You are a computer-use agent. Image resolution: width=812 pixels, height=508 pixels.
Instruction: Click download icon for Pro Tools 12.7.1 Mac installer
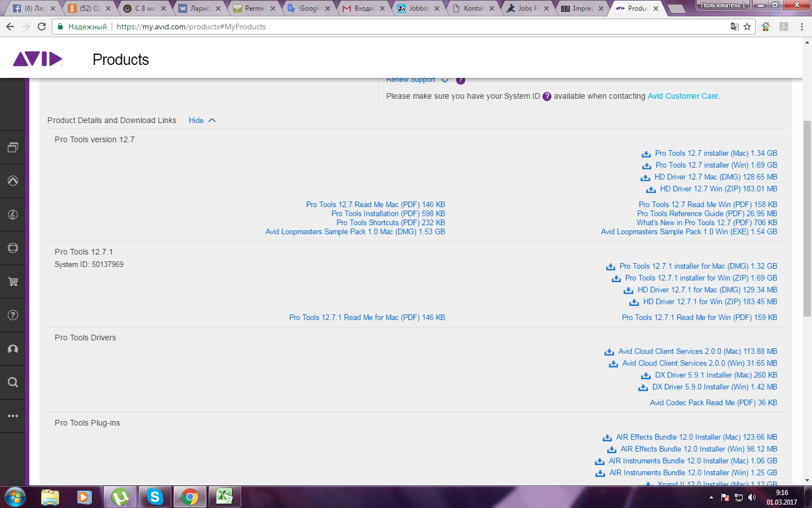tap(611, 267)
